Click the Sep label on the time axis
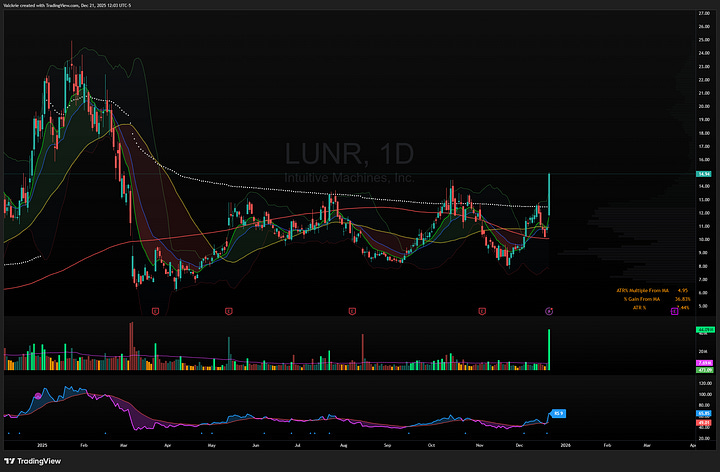720x472 pixels. pyautogui.click(x=388, y=445)
